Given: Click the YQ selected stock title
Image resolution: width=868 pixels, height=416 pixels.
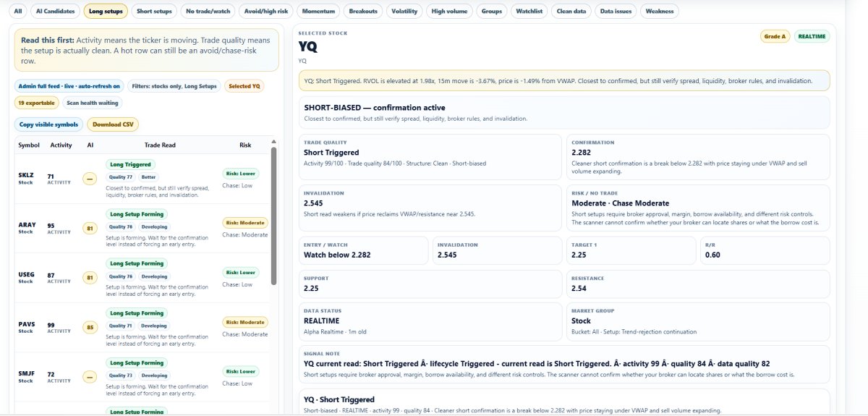Looking at the screenshot, I should click(x=308, y=47).
